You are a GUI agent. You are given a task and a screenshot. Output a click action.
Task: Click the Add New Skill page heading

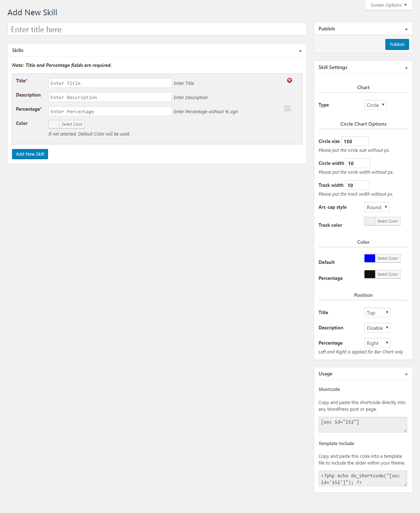(33, 12)
